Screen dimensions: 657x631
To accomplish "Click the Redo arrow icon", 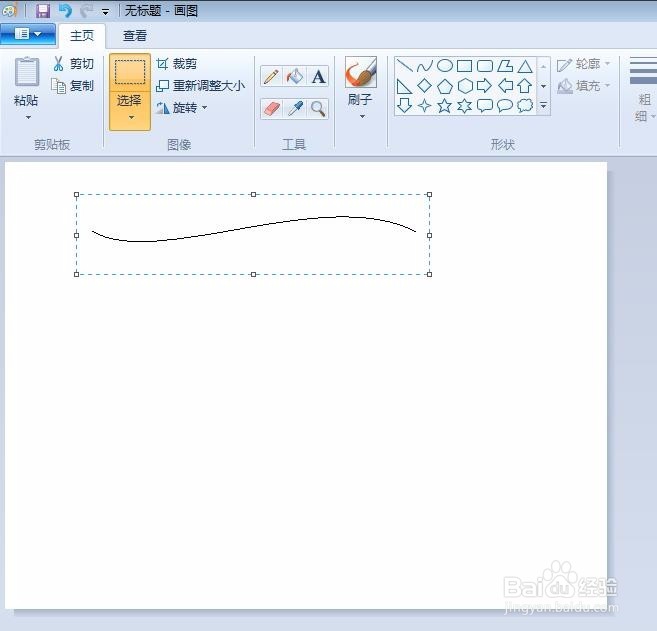I will 86,11.
